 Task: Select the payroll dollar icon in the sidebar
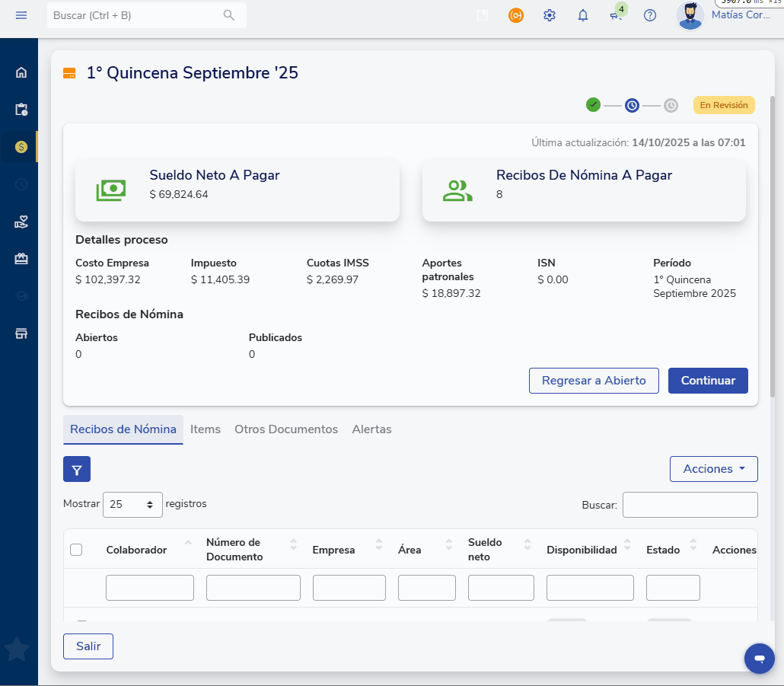(21, 146)
